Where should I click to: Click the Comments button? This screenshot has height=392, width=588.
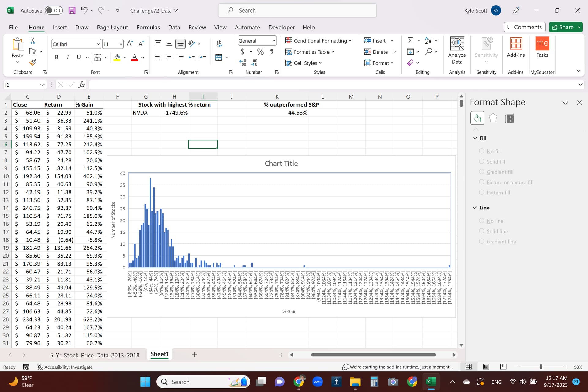pos(525,27)
